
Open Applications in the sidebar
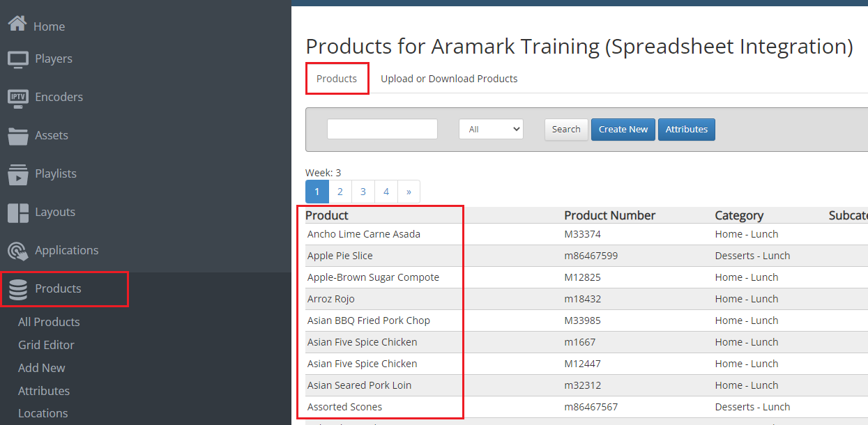[x=67, y=250]
